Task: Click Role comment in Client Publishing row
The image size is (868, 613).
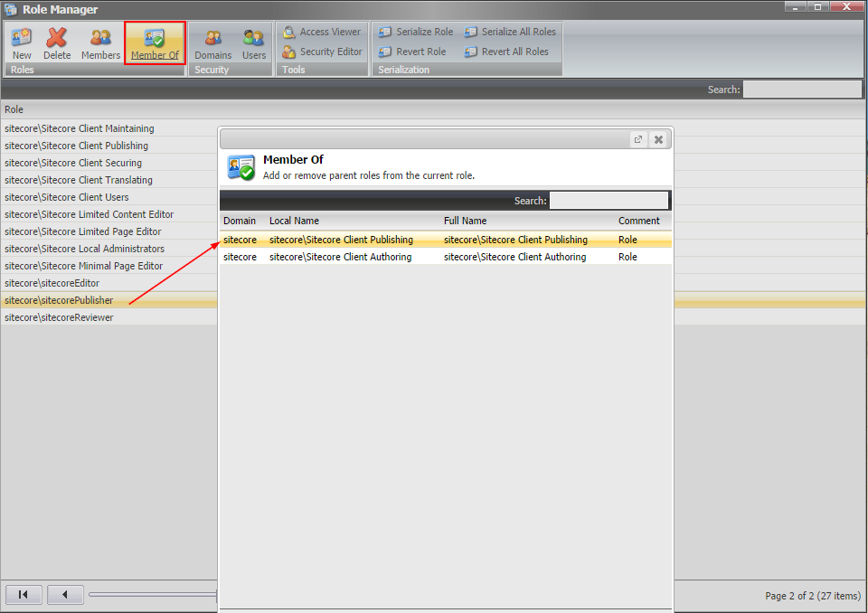Action: point(627,240)
